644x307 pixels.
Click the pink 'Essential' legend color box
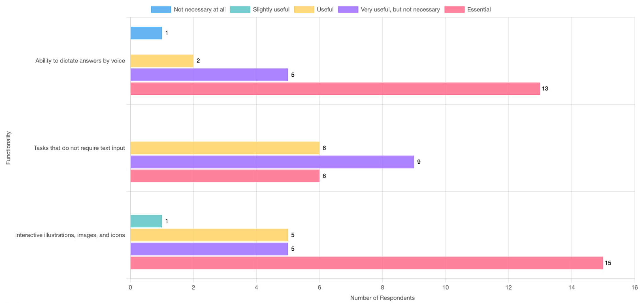[x=454, y=9]
